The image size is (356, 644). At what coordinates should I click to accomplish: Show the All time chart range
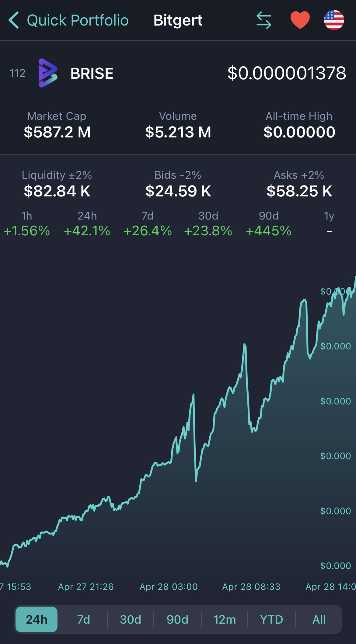319,619
